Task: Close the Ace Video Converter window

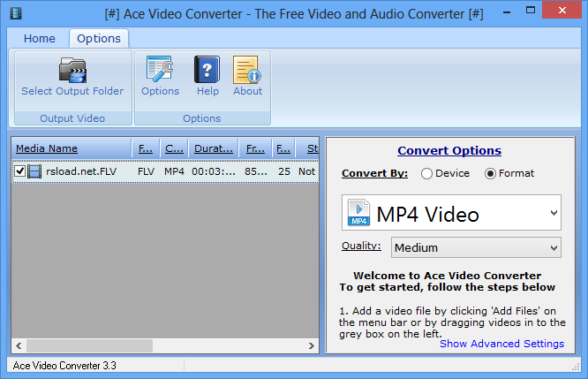Action: 562,10
